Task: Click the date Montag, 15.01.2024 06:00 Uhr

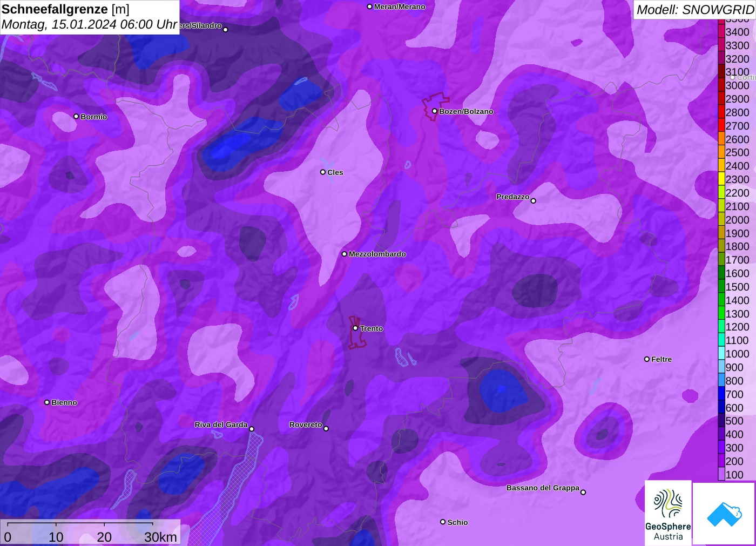Action: (x=90, y=24)
